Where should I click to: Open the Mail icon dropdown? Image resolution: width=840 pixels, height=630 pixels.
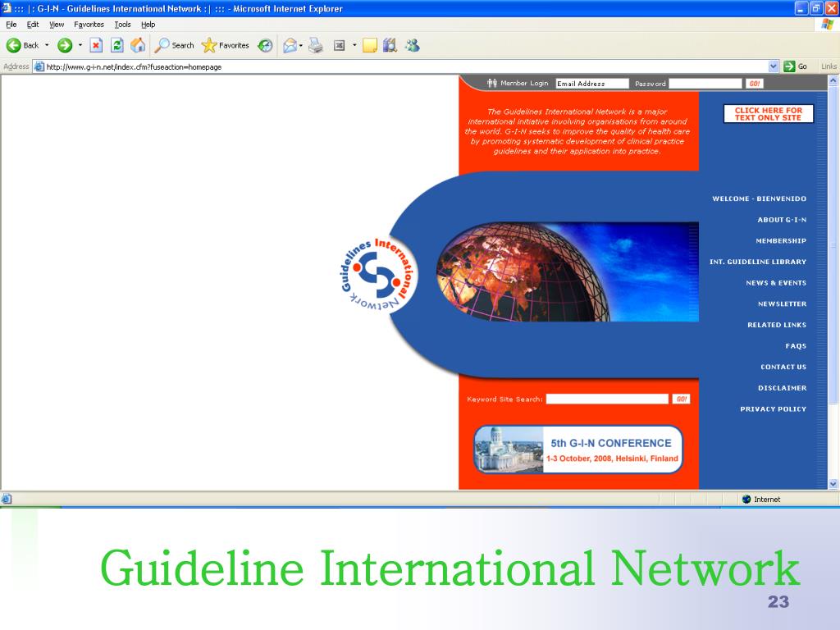click(x=301, y=46)
